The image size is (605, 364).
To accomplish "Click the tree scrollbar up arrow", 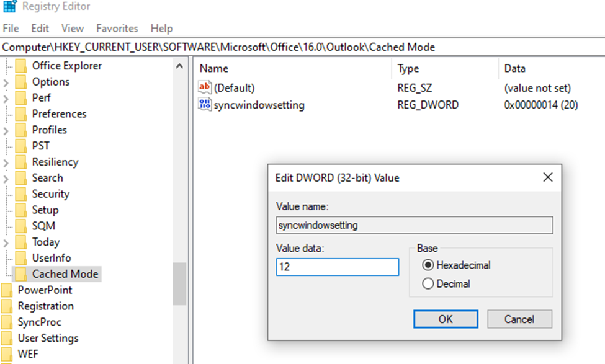I will (179, 66).
